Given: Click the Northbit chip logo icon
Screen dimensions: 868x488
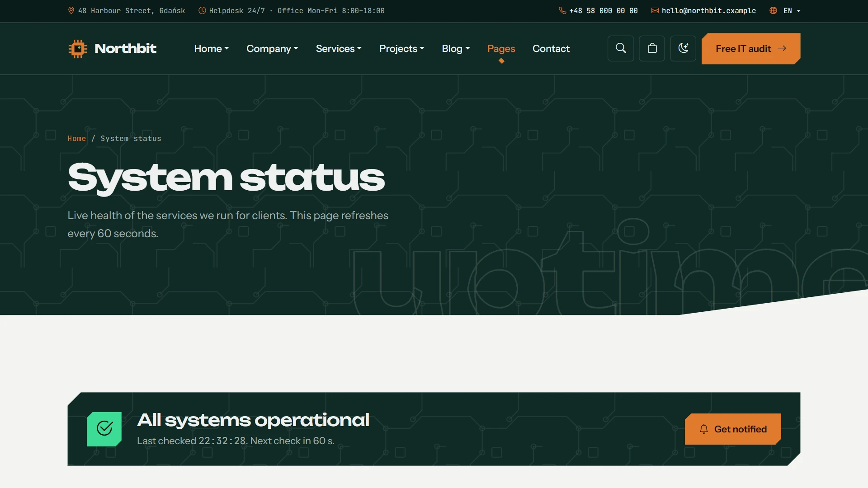Looking at the screenshot, I should pyautogui.click(x=78, y=48).
